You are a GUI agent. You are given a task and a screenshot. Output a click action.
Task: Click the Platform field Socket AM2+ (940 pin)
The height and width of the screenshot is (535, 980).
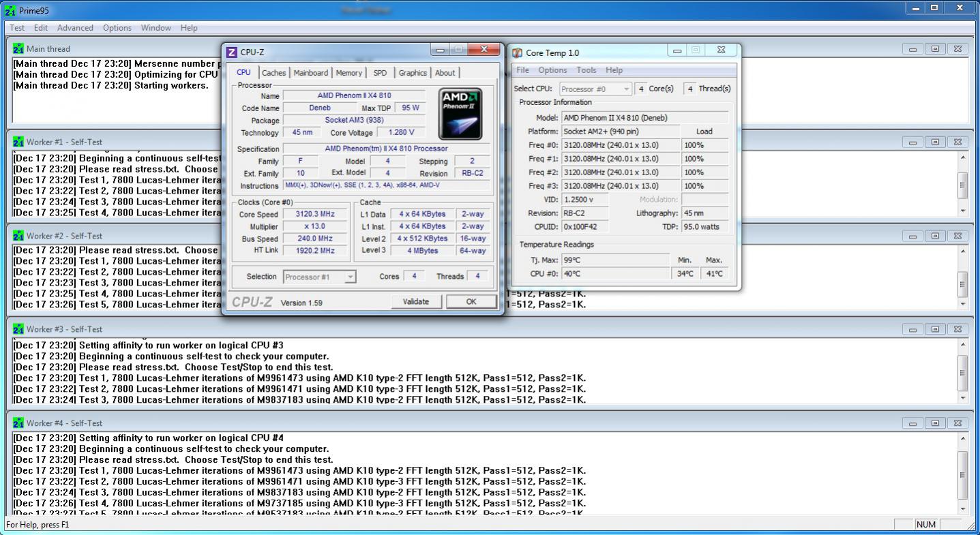coord(620,132)
